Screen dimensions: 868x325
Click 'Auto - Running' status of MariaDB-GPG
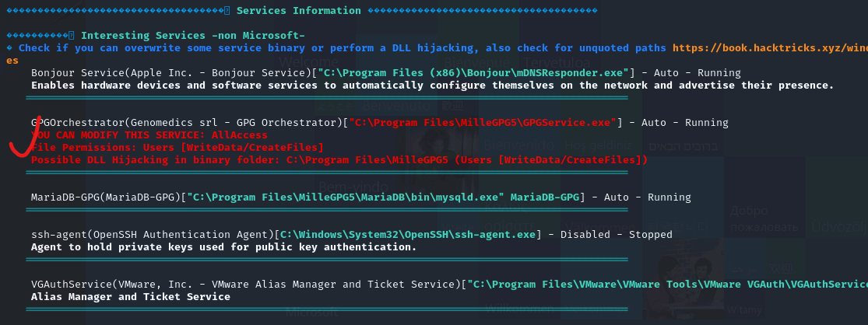coord(647,197)
